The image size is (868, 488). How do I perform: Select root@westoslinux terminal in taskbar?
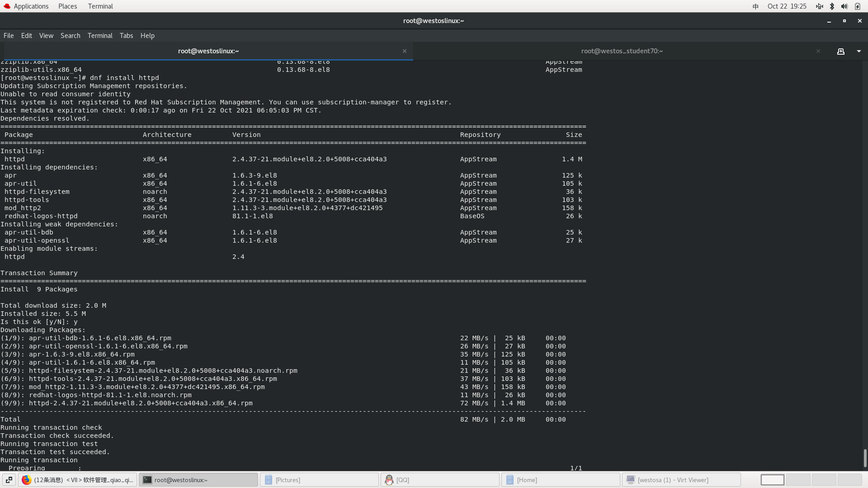point(198,480)
